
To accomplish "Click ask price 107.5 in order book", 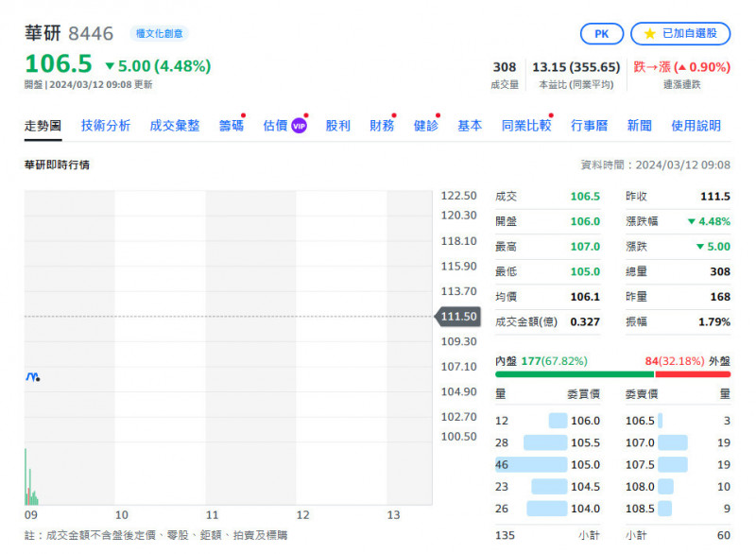I will pyautogui.click(x=640, y=465).
